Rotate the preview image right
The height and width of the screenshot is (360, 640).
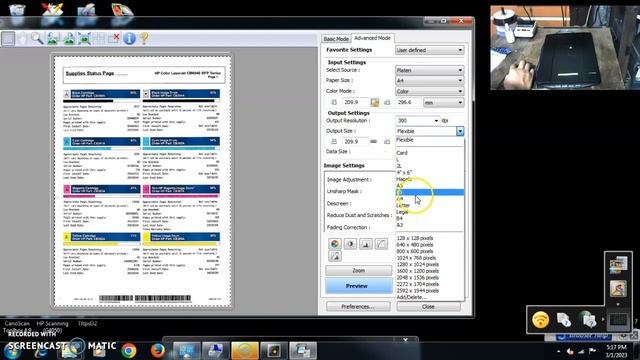(69, 38)
